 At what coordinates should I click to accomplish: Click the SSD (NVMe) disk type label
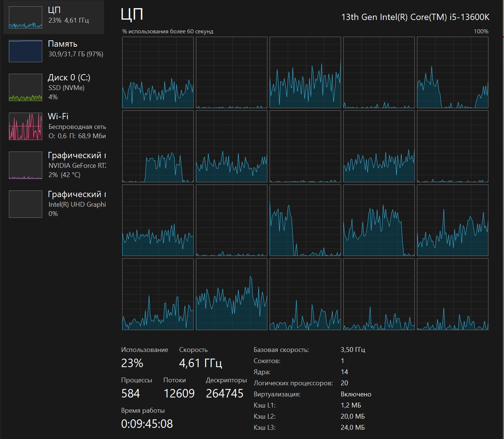tap(66, 88)
